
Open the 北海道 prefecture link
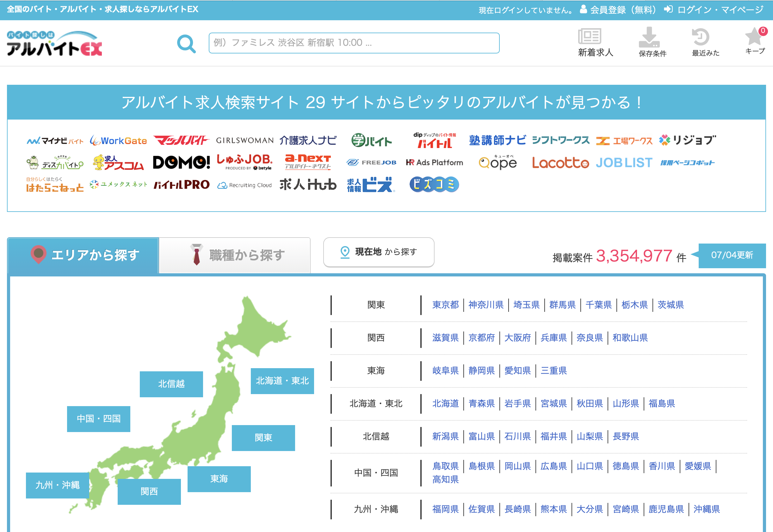445,404
